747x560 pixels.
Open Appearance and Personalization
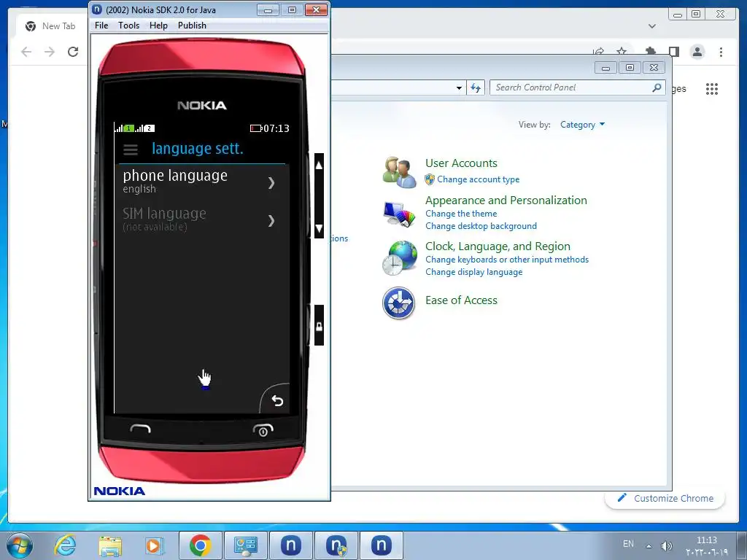pyautogui.click(x=506, y=200)
